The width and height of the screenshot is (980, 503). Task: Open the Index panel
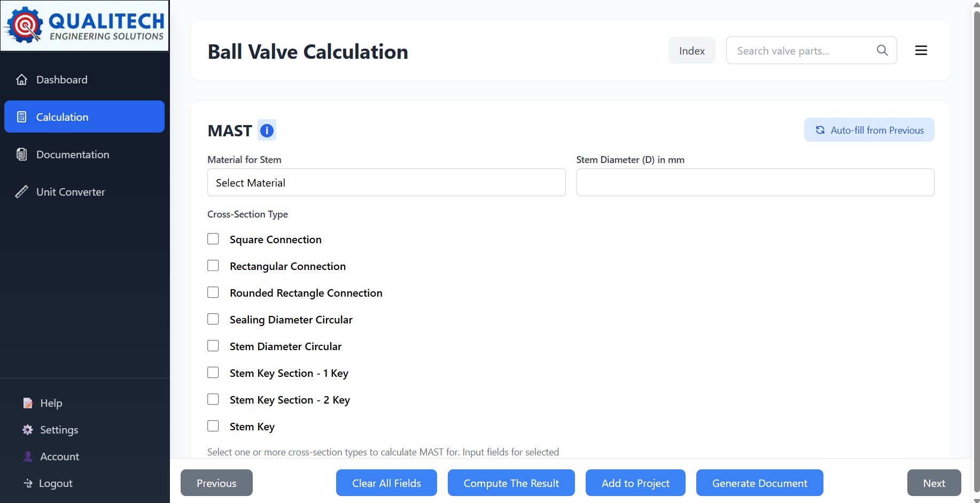point(691,50)
